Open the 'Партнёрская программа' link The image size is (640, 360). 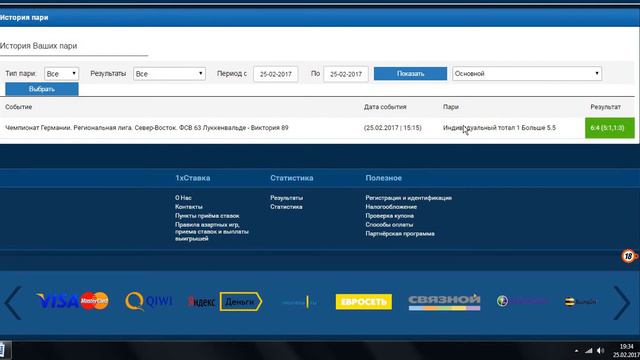click(400, 233)
